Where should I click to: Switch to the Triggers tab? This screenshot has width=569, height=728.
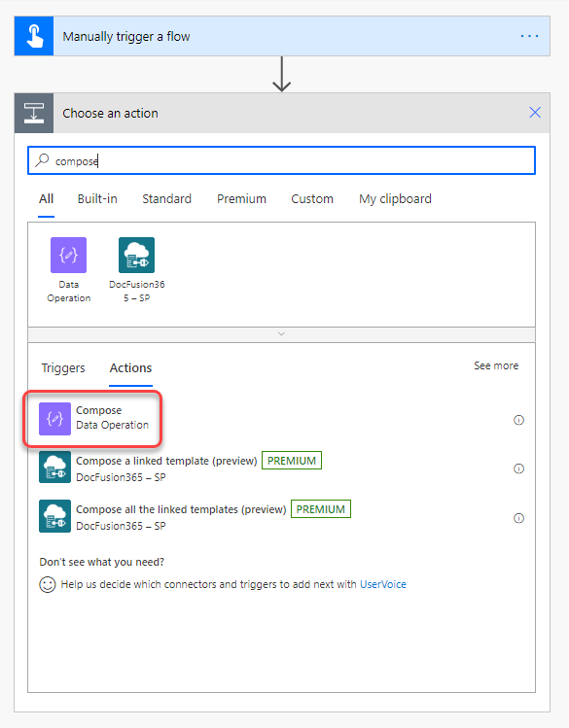63,367
